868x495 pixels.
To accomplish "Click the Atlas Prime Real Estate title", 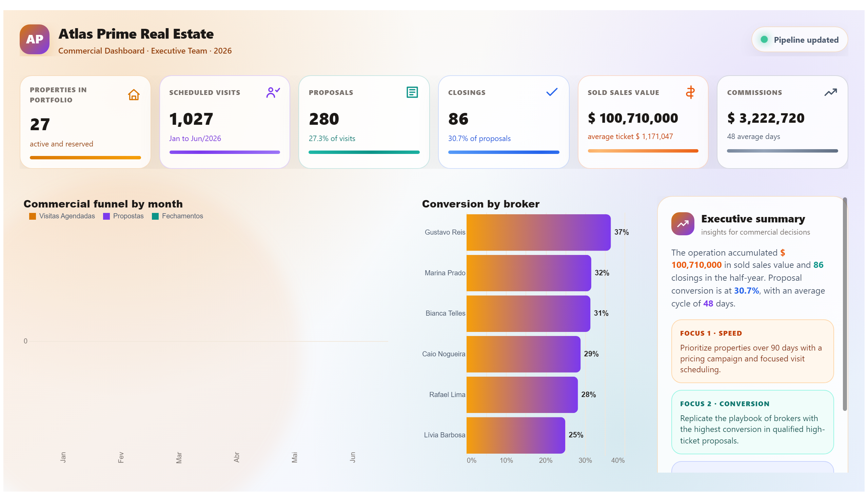I will click(x=136, y=34).
